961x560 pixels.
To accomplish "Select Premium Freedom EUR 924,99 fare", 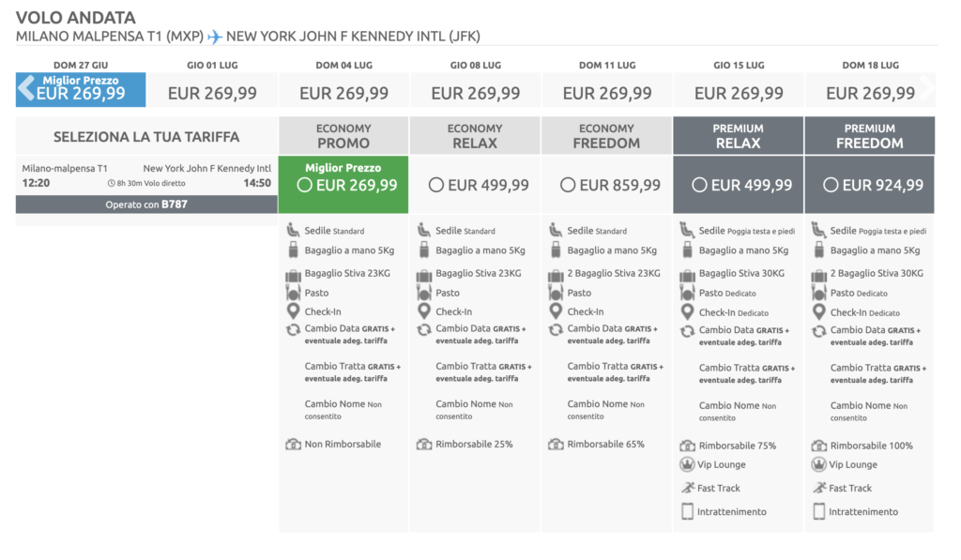I will (x=830, y=185).
